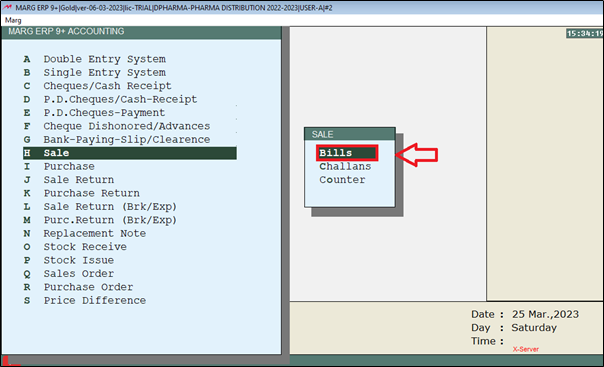Choose Bills in the SALE popup
The height and width of the screenshot is (367, 604).
pyautogui.click(x=347, y=153)
